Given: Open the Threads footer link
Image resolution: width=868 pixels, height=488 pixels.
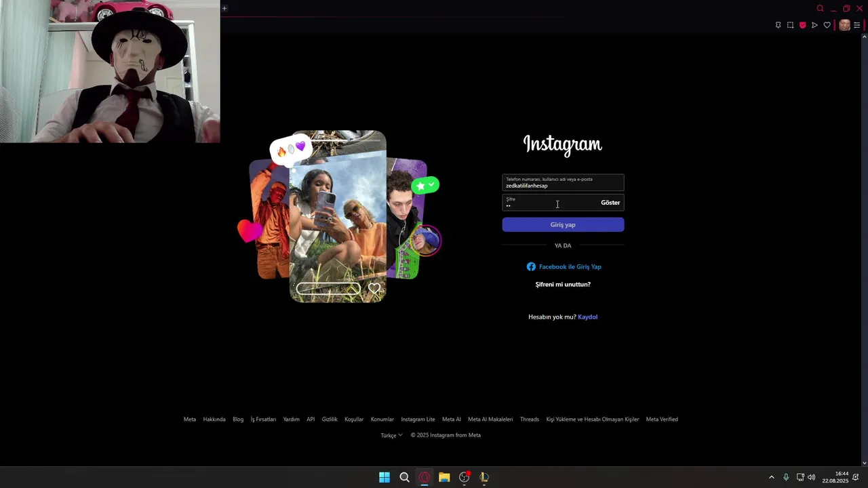Looking at the screenshot, I should pos(530,419).
